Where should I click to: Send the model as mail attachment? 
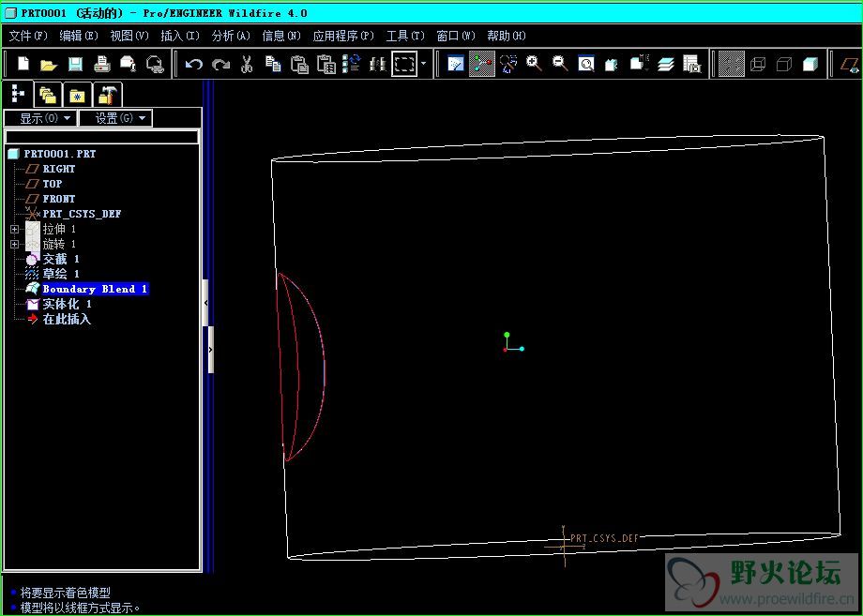coord(129,64)
